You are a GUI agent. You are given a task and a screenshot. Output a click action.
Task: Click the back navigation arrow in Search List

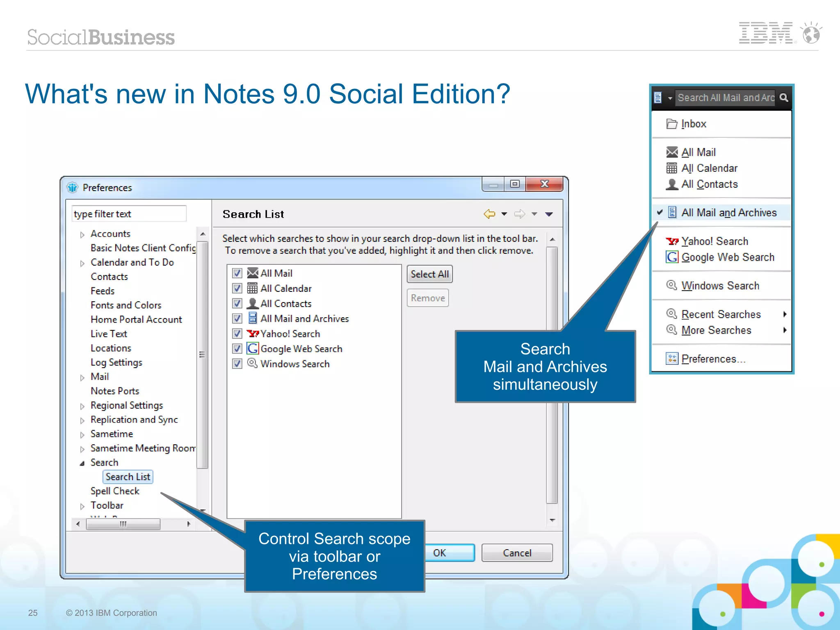pos(489,214)
